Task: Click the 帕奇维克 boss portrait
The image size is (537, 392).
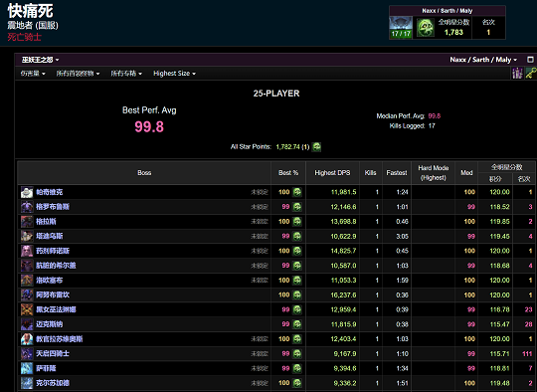Action: pyautogui.click(x=27, y=192)
